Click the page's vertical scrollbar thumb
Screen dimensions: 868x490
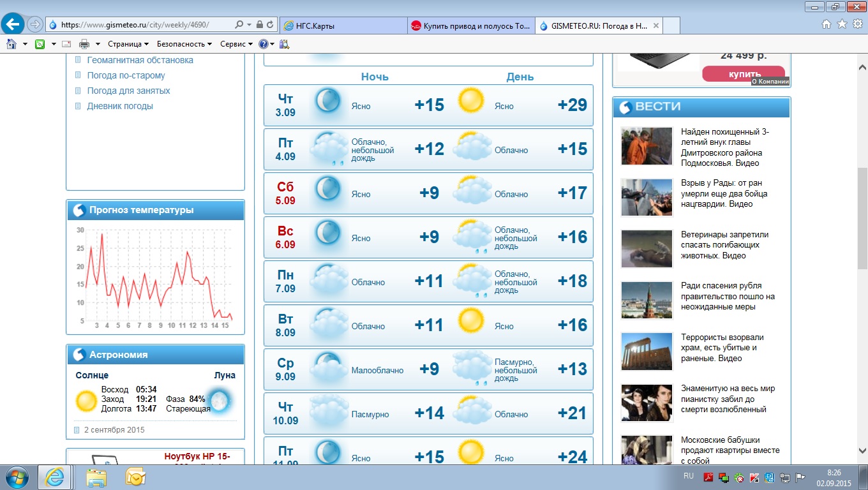coord(862,217)
